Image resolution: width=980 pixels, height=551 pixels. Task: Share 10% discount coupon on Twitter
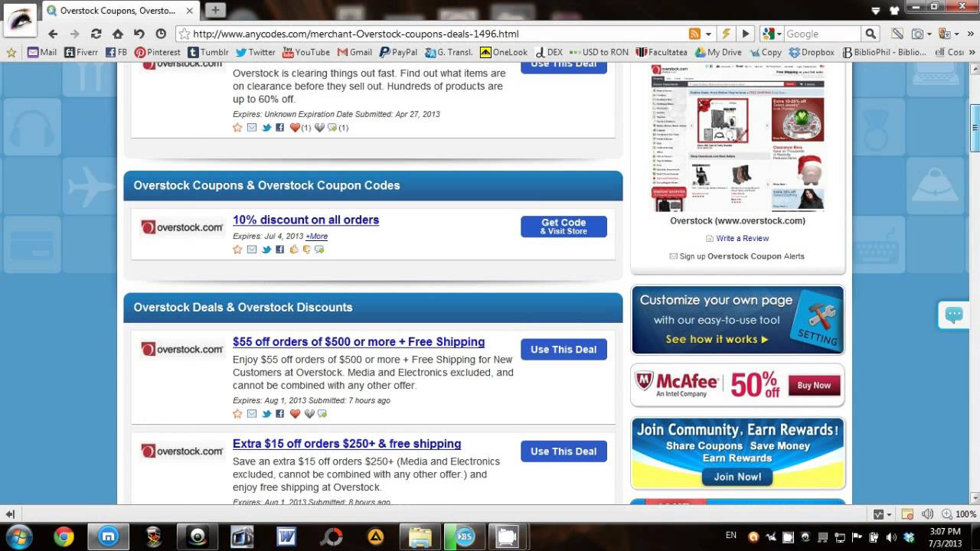coord(266,249)
